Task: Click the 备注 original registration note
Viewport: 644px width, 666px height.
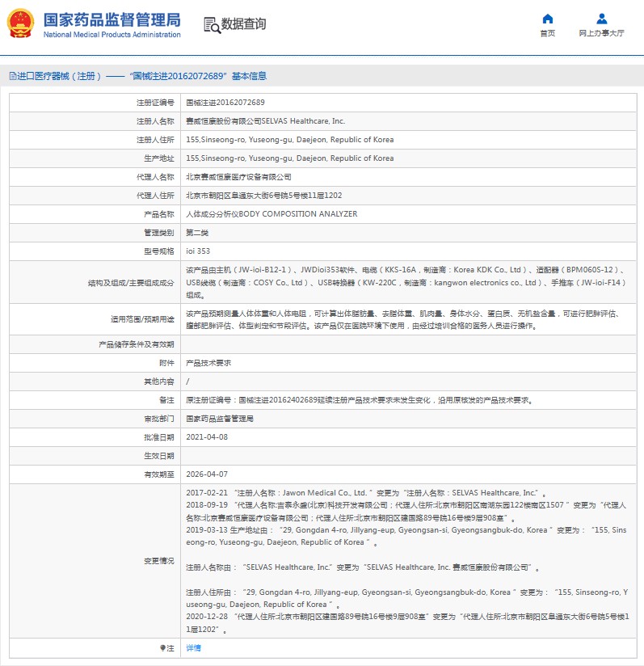Action: [360, 400]
